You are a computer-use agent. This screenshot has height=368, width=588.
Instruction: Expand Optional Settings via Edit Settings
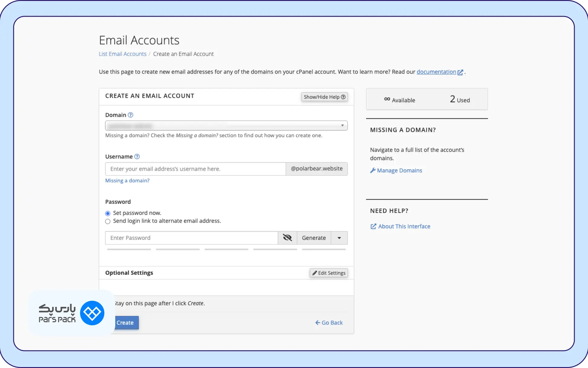pyautogui.click(x=329, y=273)
